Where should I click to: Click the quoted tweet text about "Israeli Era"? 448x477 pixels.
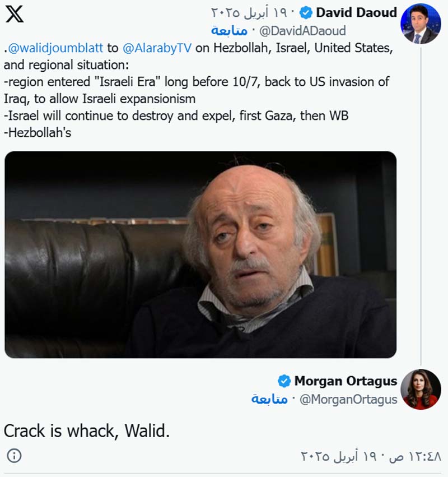tap(196, 82)
